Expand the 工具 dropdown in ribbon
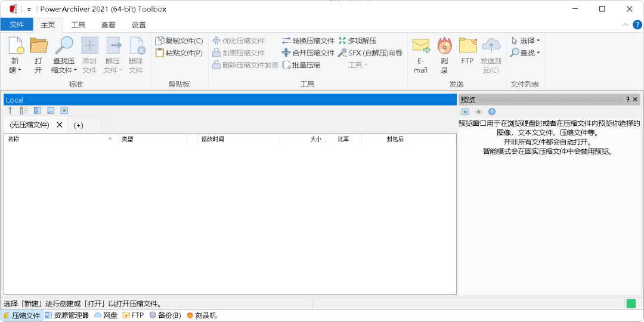Viewport: 644px width, 322px height. pos(358,64)
